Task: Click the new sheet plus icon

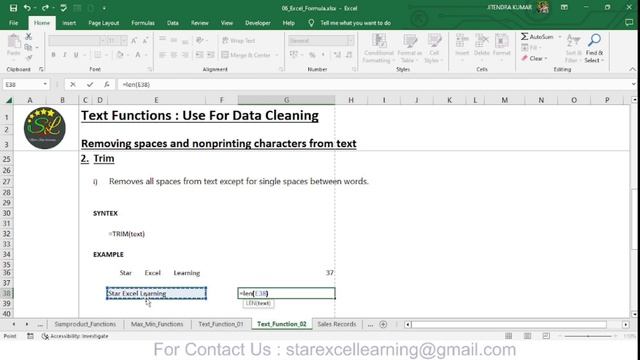Action: click(383, 324)
